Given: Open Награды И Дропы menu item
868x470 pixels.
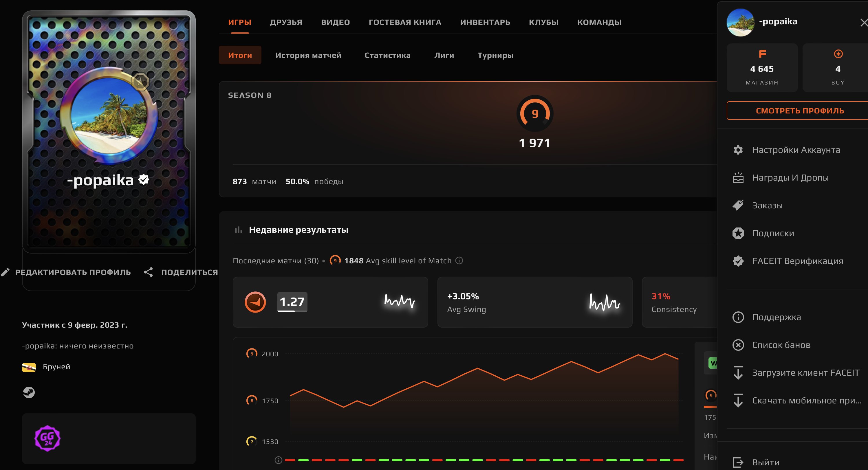Looking at the screenshot, I should 796,178.
